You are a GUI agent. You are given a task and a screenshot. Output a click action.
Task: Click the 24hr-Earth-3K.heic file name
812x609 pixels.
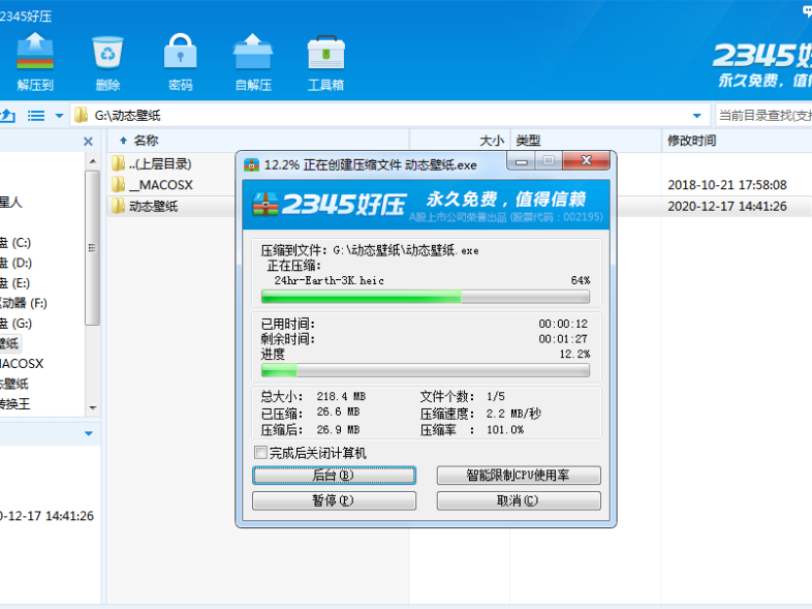point(329,280)
